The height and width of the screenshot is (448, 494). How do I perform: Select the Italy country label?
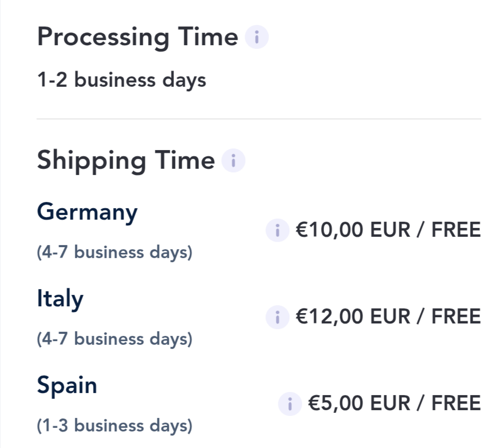click(x=60, y=299)
